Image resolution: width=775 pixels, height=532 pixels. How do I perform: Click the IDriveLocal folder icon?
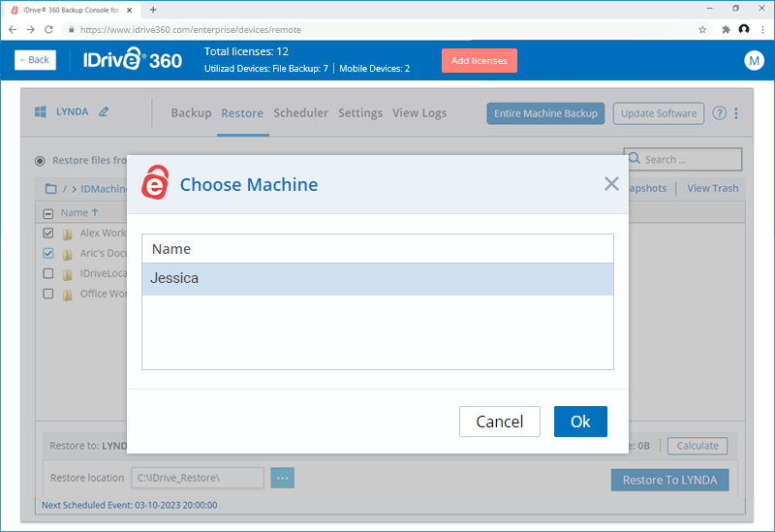click(67, 274)
